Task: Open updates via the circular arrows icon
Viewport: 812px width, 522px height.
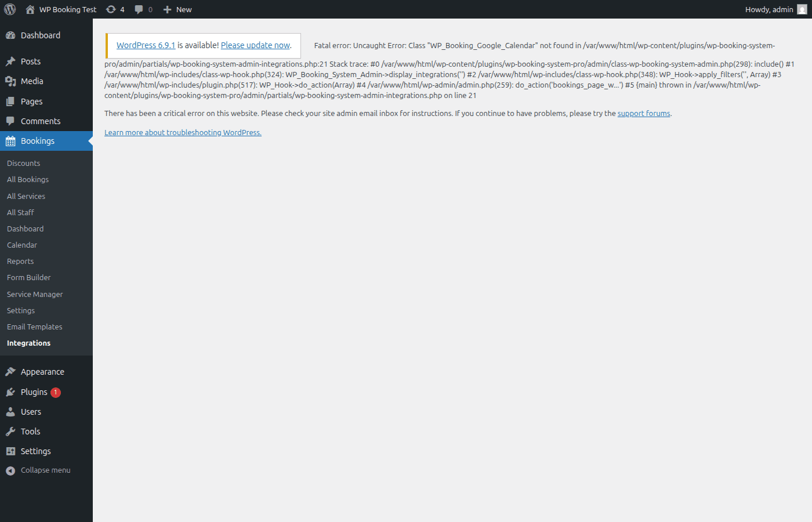Action: click(x=110, y=9)
